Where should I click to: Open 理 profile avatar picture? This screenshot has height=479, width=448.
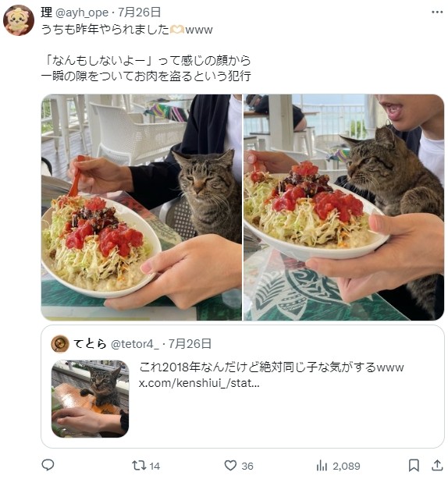19,20
